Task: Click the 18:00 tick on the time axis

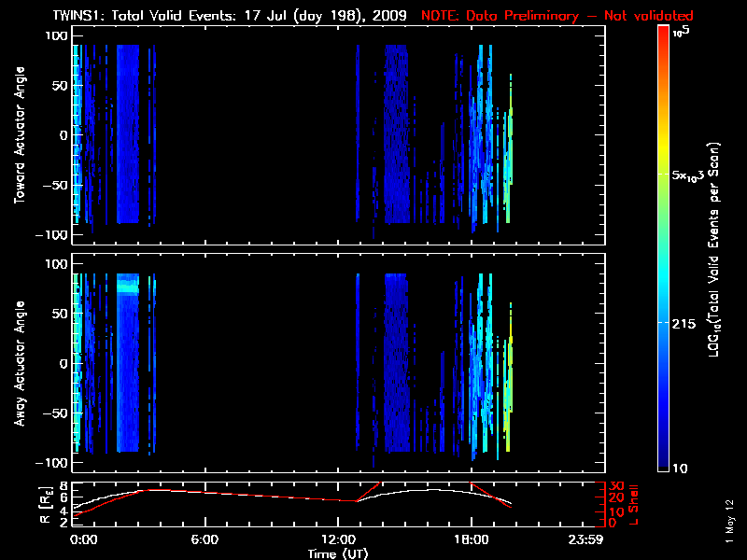Action: pyautogui.click(x=471, y=539)
